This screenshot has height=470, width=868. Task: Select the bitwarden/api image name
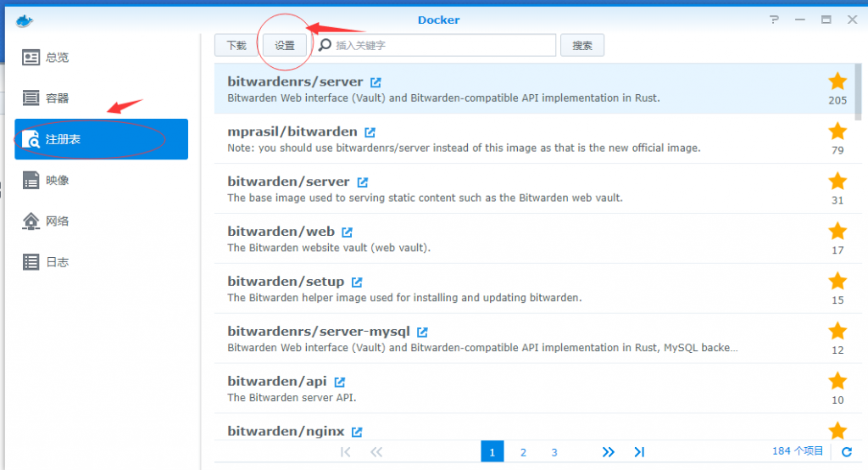[x=277, y=381]
